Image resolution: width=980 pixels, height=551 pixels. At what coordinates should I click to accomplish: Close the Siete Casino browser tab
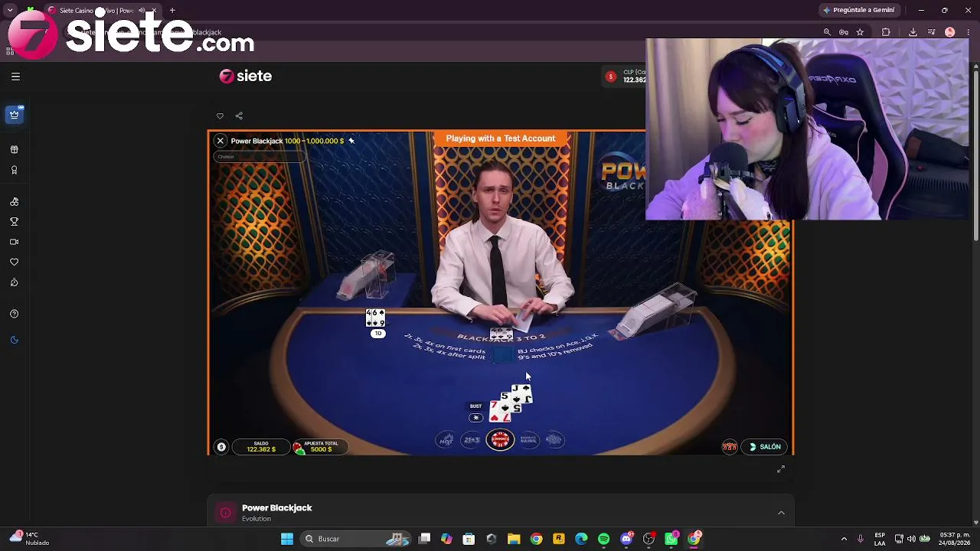pyautogui.click(x=154, y=11)
